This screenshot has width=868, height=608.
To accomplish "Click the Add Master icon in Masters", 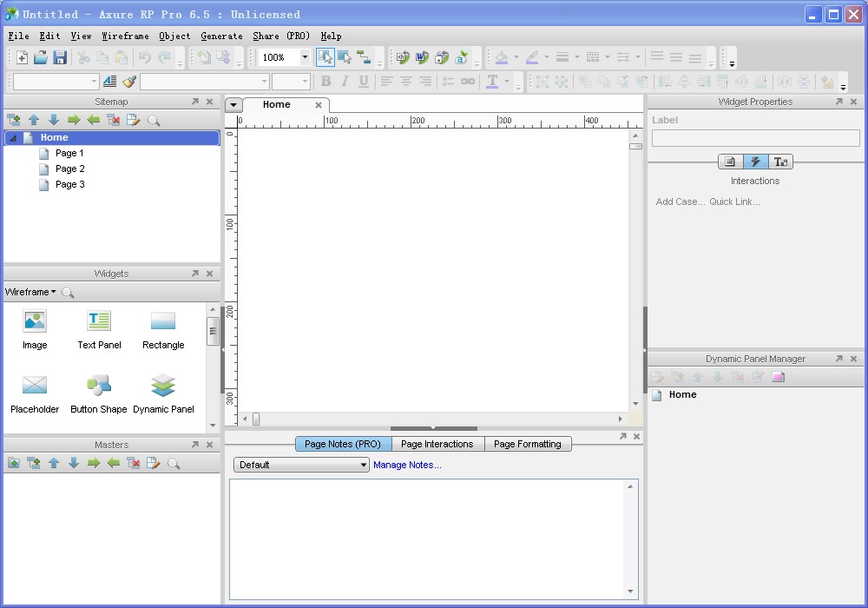I will point(14,464).
